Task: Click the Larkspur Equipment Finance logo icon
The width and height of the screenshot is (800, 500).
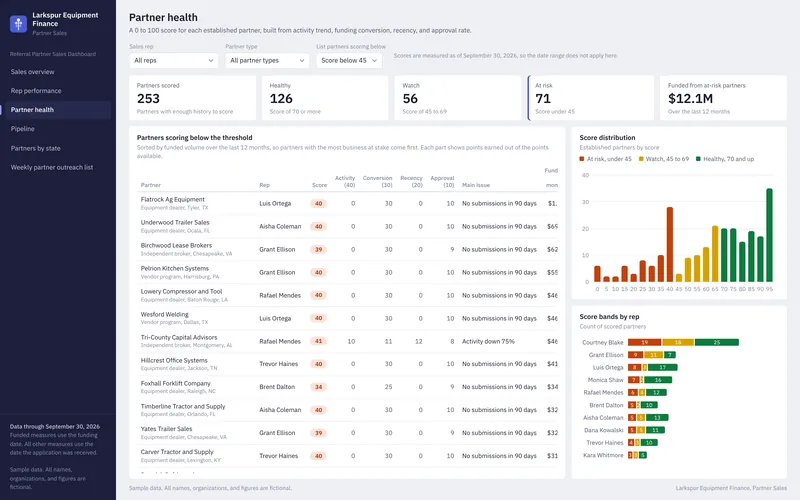Action: coord(18,23)
